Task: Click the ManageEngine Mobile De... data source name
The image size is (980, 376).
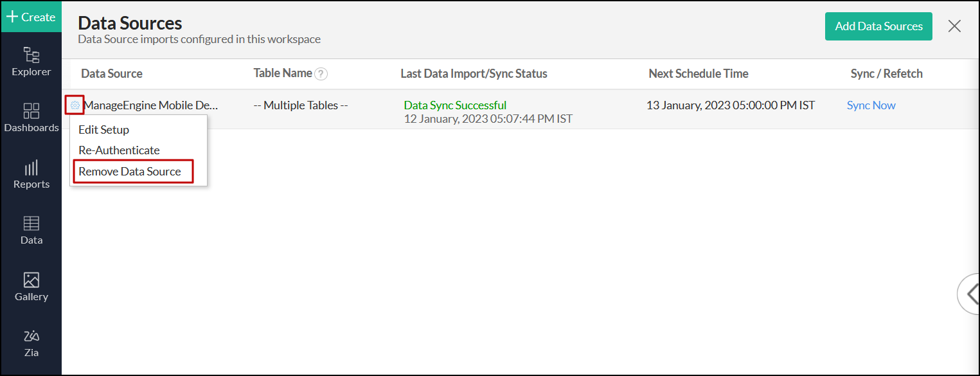Action: pos(151,105)
